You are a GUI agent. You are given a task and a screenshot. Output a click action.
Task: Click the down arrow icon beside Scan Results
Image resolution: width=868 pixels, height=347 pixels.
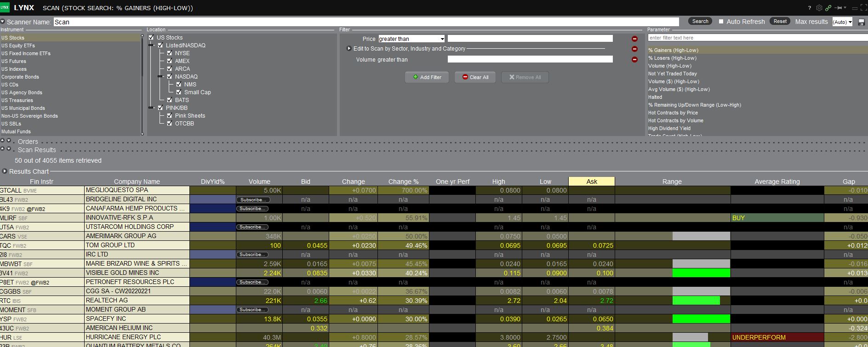[x=9, y=148]
